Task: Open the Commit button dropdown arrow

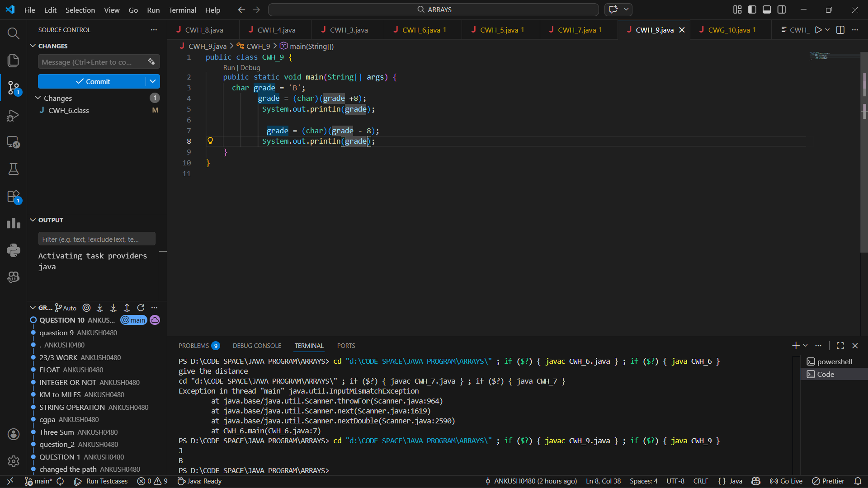Action: 153,81
